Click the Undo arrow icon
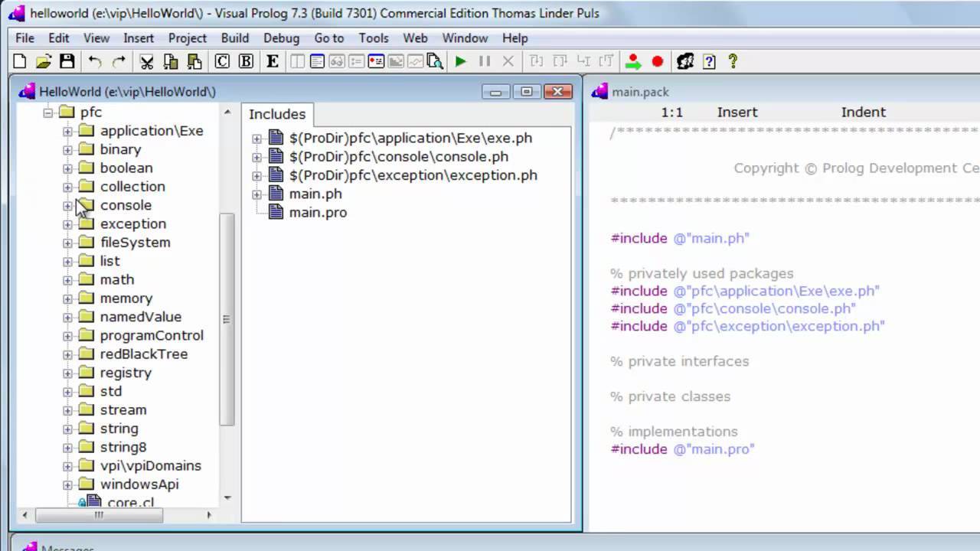 click(x=94, y=62)
